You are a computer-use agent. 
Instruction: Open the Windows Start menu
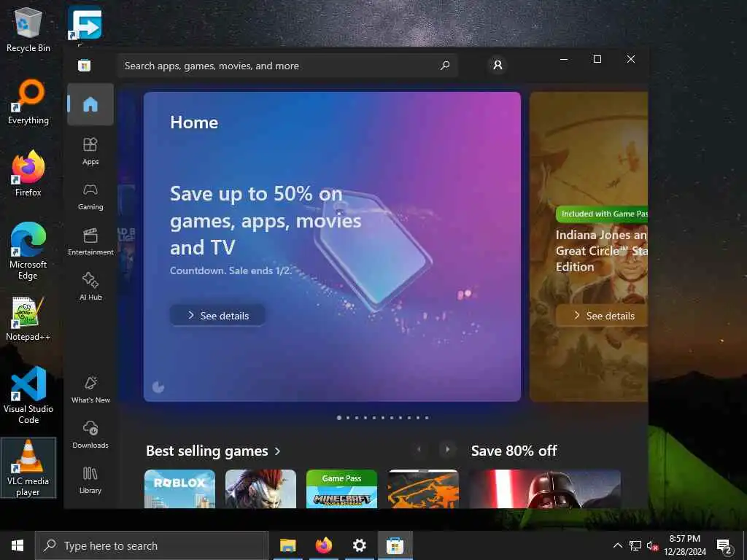click(18, 545)
